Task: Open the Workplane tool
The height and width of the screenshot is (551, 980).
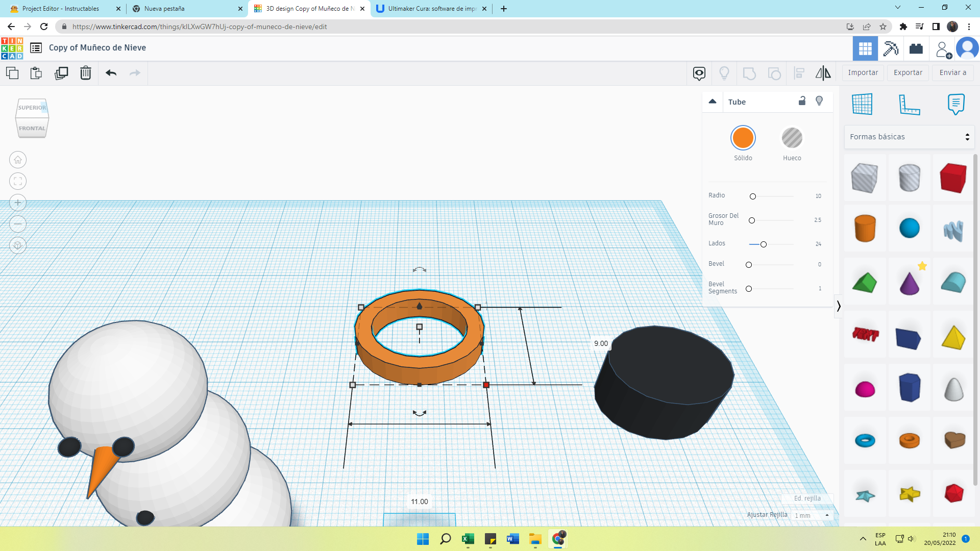Action: coord(862,104)
